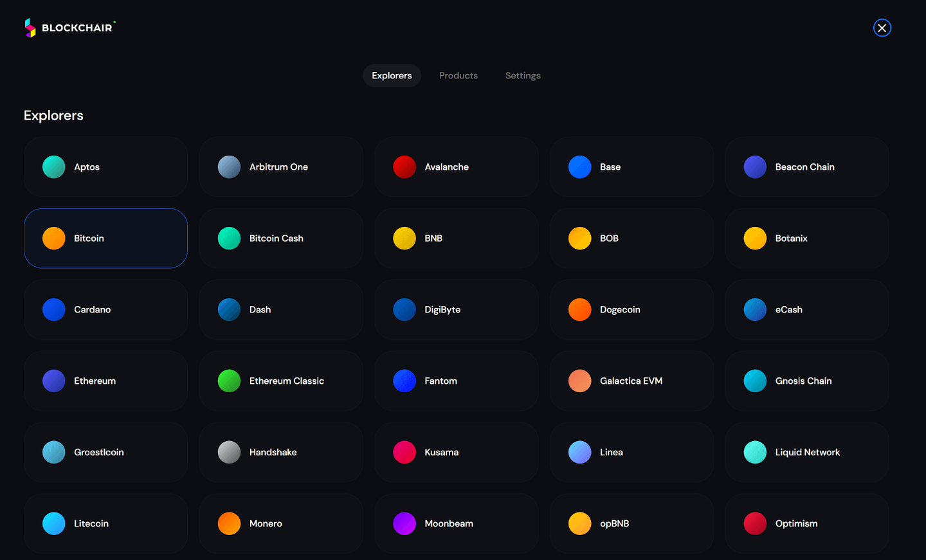Open the Settings tab

pos(522,75)
